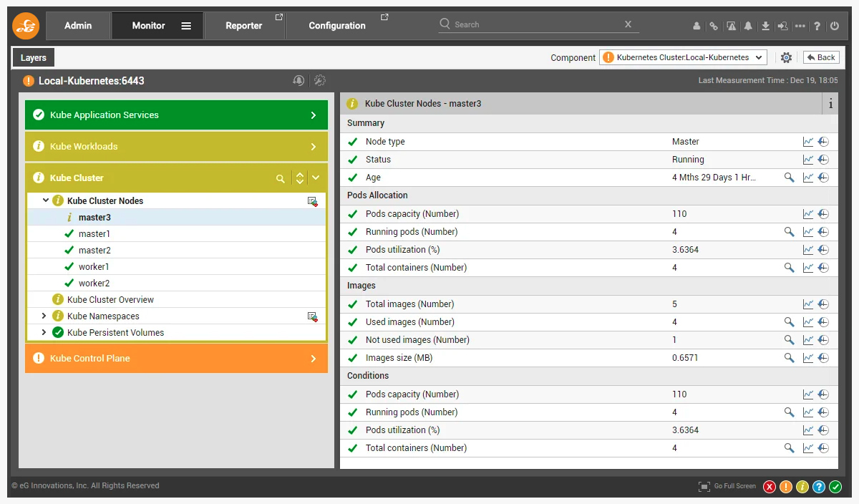Open history icon for Not used images
Screen dimensions: 859x504
[x=823, y=340]
